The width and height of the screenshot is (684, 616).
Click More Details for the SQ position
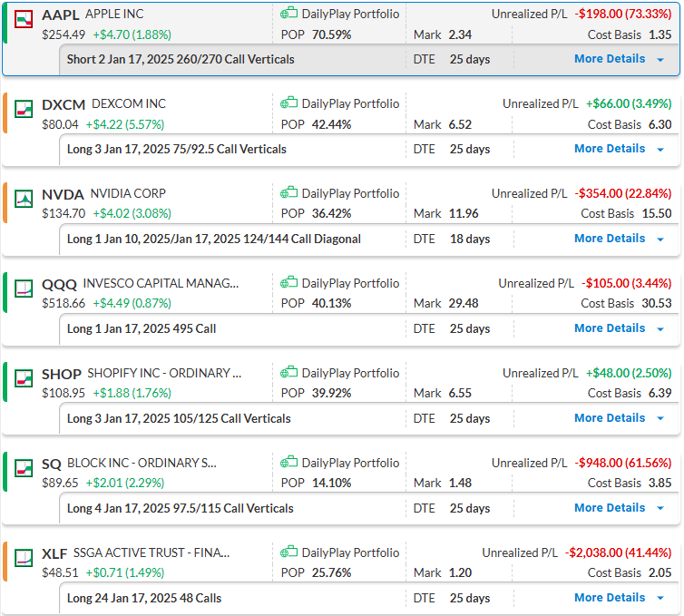[610, 508]
